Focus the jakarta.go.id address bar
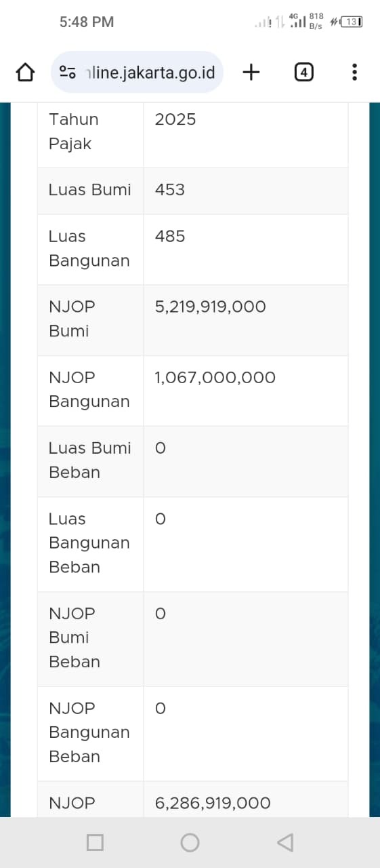Viewport: 380px width, 868px height. click(138, 72)
